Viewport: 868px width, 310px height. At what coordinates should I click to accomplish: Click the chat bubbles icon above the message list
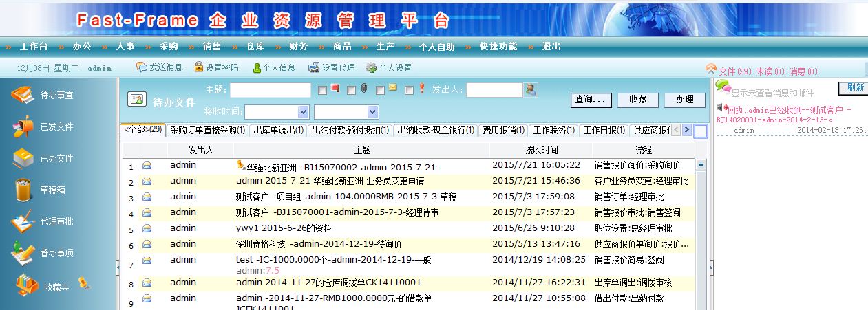tap(723, 86)
